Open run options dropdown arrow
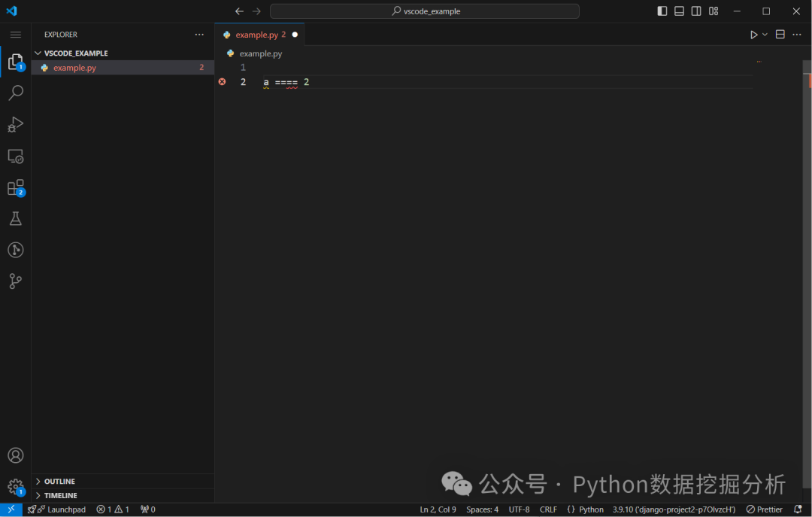 pyautogui.click(x=765, y=35)
